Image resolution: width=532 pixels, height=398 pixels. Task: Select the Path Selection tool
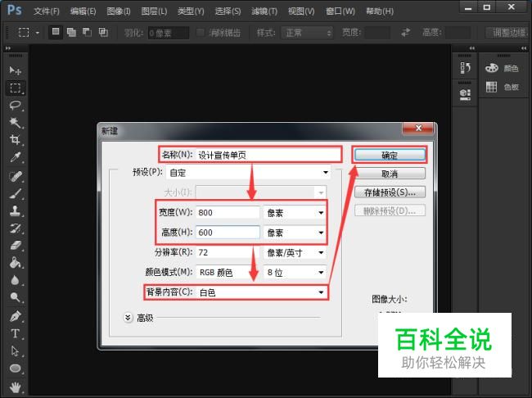click(15, 351)
